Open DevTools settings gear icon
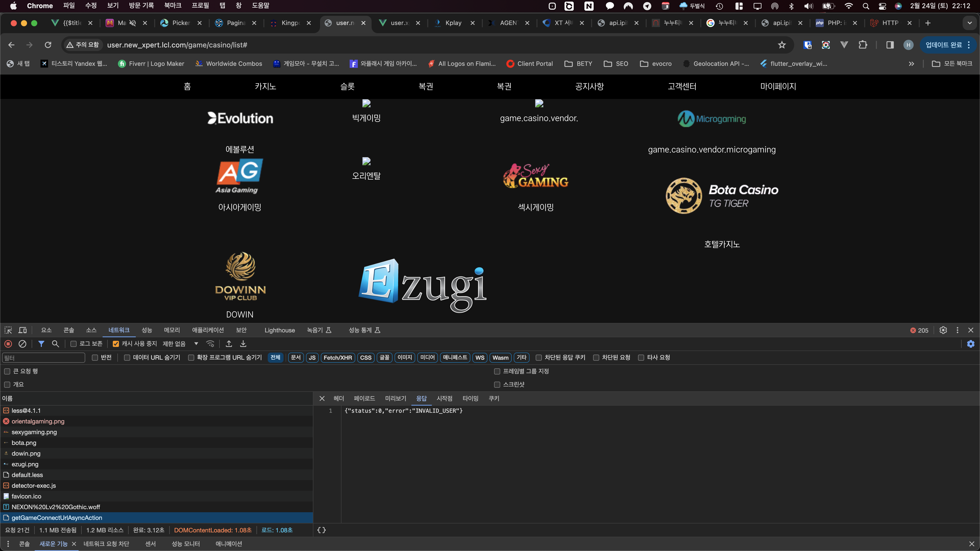 943,330
